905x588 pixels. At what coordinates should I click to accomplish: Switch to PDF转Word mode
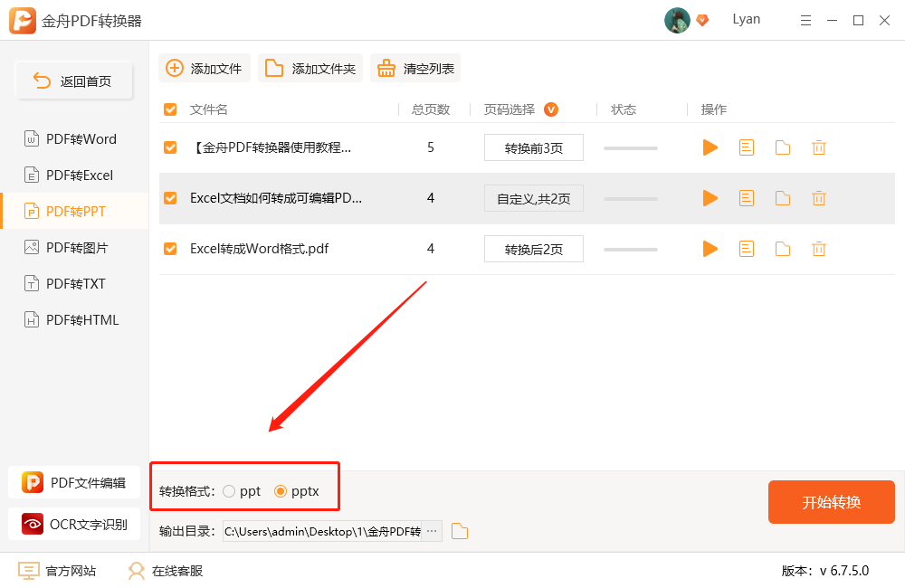pos(74,139)
